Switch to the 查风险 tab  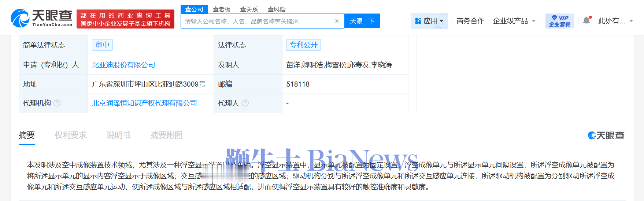[277, 9]
